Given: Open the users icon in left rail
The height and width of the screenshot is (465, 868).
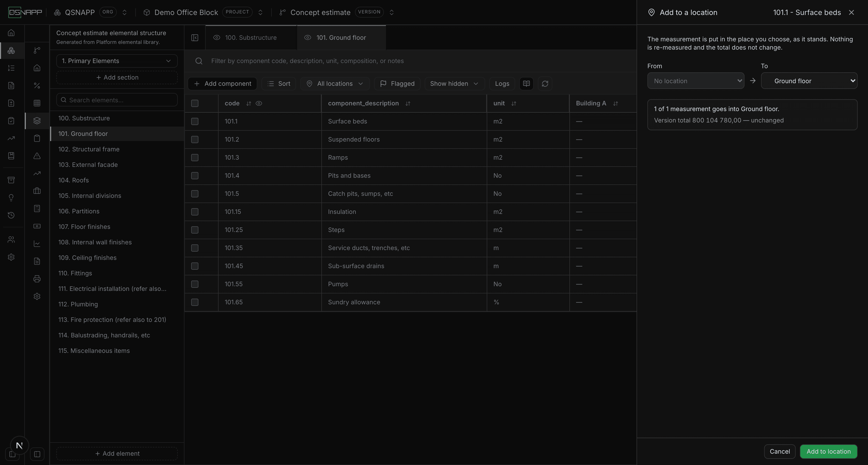Looking at the screenshot, I should [x=11, y=239].
